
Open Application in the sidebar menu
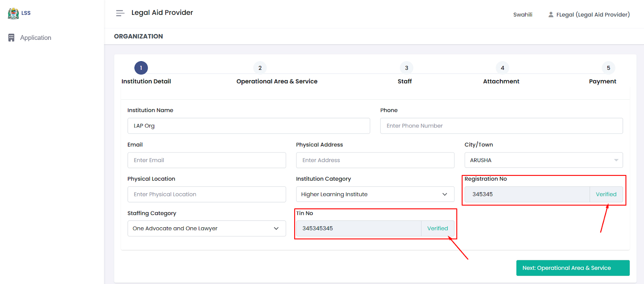pyautogui.click(x=35, y=38)
